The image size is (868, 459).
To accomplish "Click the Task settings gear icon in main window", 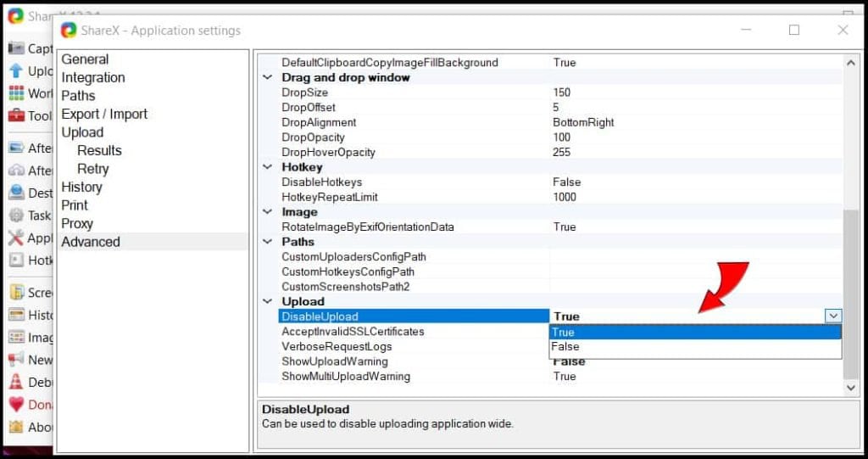I will [17, 216].
